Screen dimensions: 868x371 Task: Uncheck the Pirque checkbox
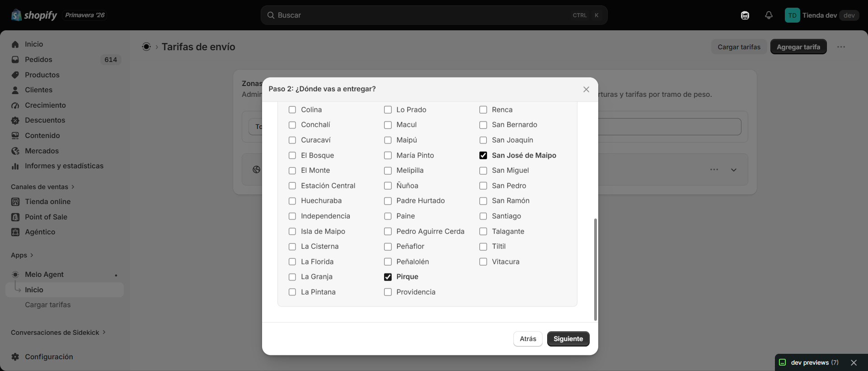(x=388, y=277)
